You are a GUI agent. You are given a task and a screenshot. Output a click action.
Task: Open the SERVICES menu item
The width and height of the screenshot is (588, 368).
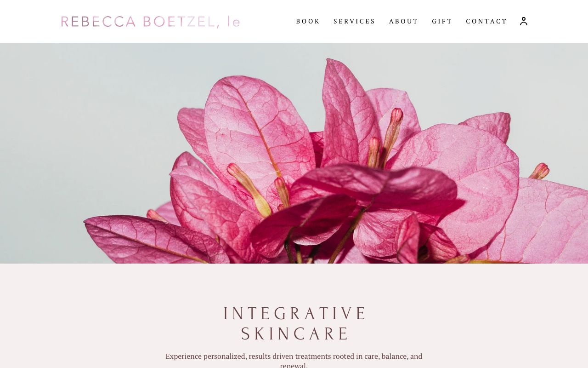click(x=354, y=21)
